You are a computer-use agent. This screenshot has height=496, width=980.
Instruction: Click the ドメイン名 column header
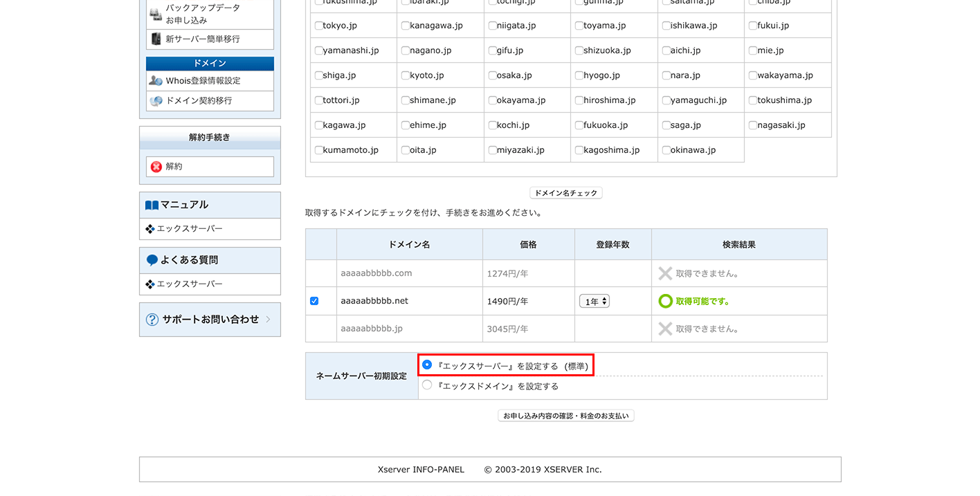tap(409, 245)
